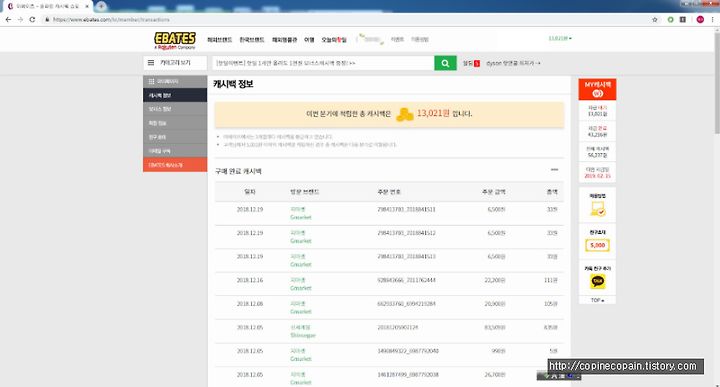Open the hamburger category menu icon
Screen dimensions: 720x387
[151, 62]
